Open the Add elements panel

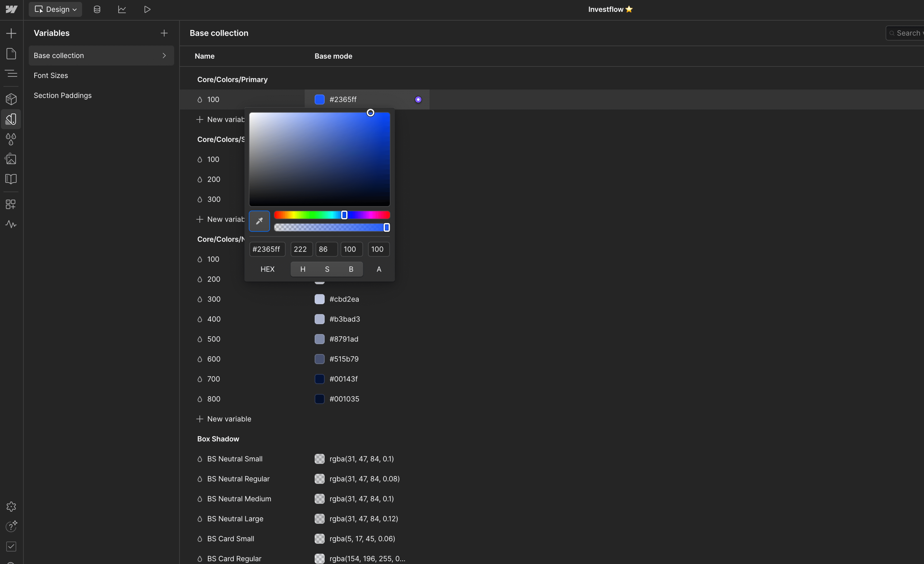[11, 33]
